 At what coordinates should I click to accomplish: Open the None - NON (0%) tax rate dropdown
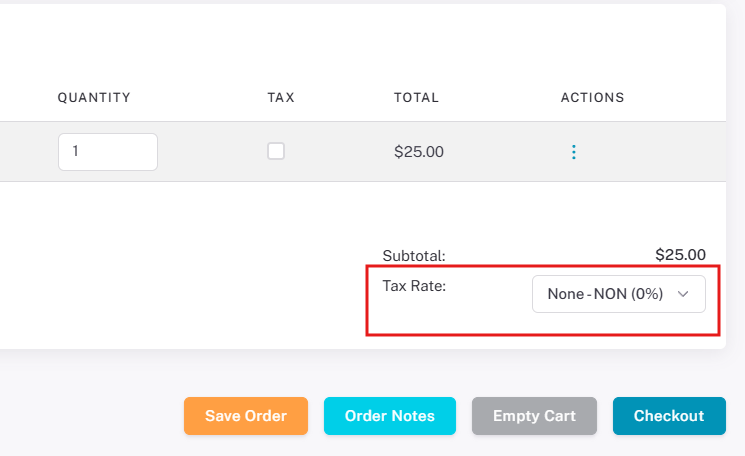pos(619,294)
